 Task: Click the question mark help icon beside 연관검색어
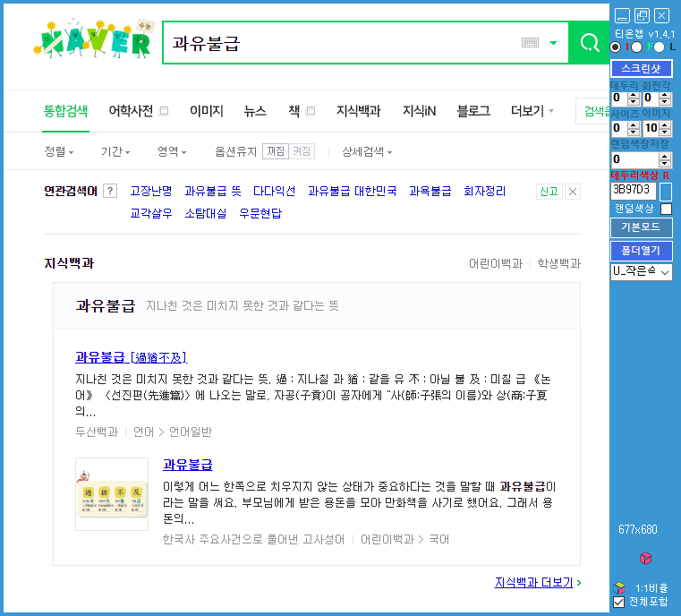tap(110, 191)
